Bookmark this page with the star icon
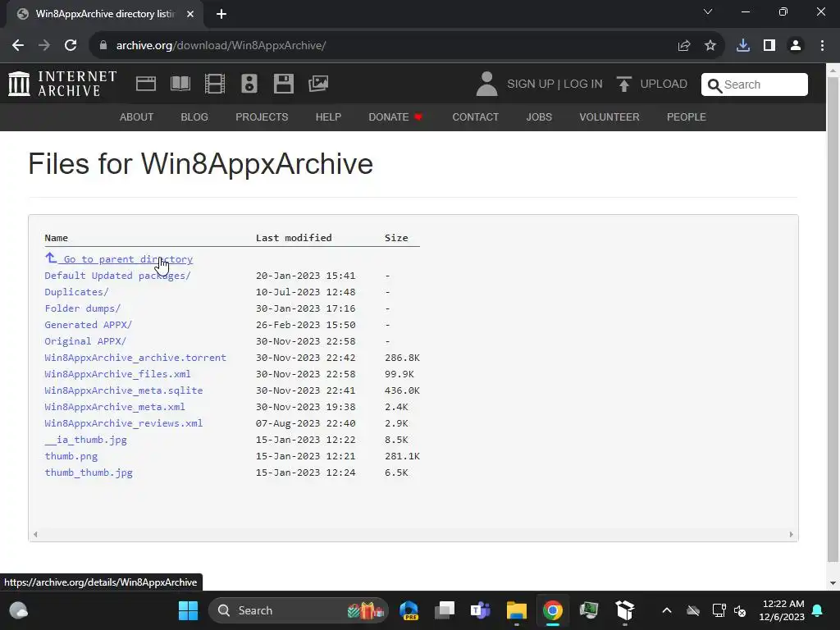Viewport: 840px width, 630px height. [710, 46]
